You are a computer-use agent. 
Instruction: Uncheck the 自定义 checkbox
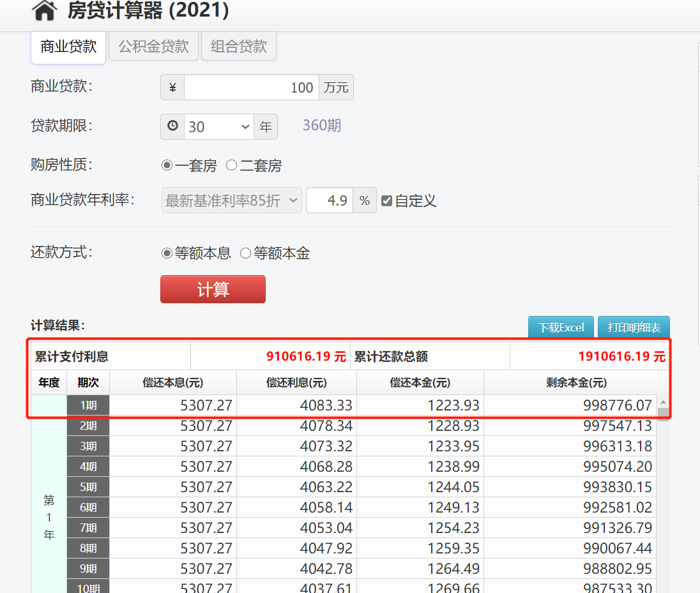[386, 200]
